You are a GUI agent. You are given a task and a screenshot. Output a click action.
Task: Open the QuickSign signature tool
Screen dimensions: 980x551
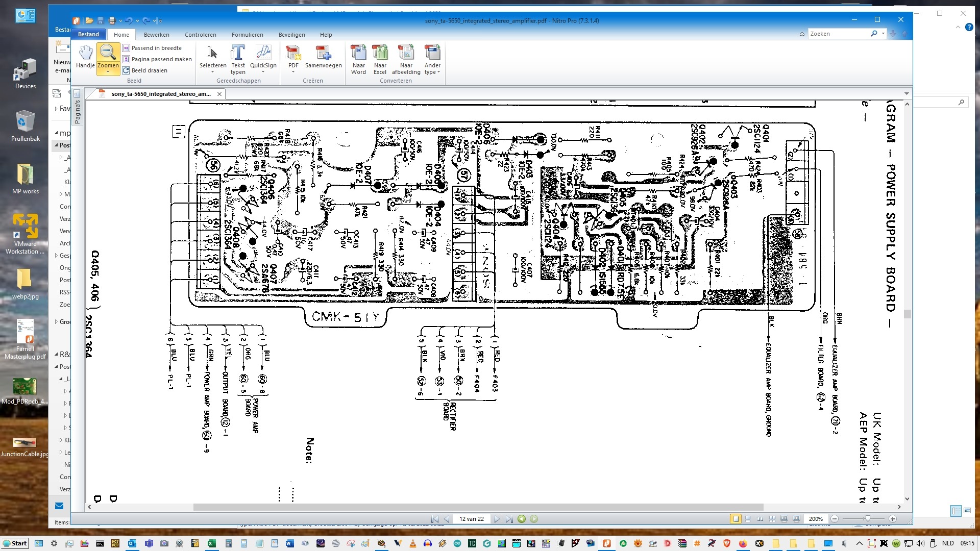pos(263,59)
